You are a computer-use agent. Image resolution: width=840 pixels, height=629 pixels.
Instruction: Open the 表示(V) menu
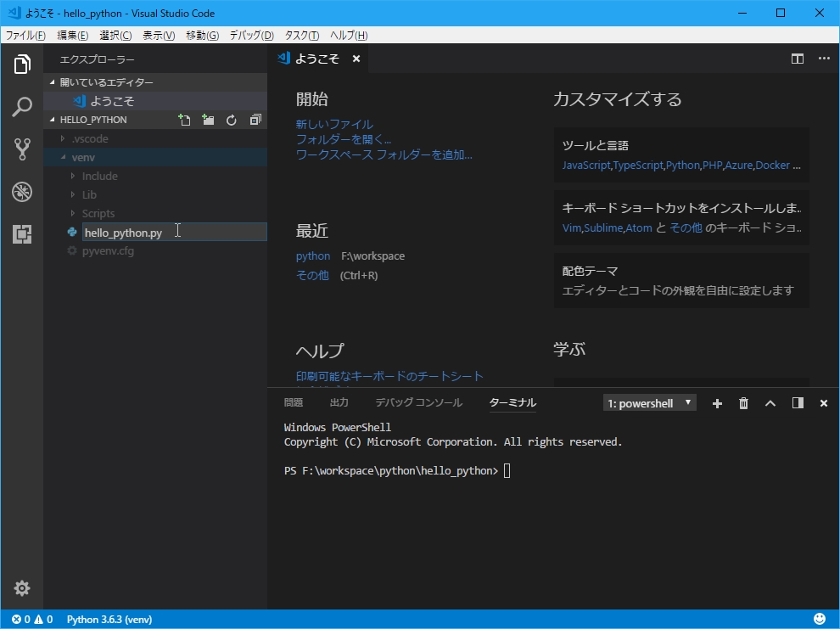point(159,36)
